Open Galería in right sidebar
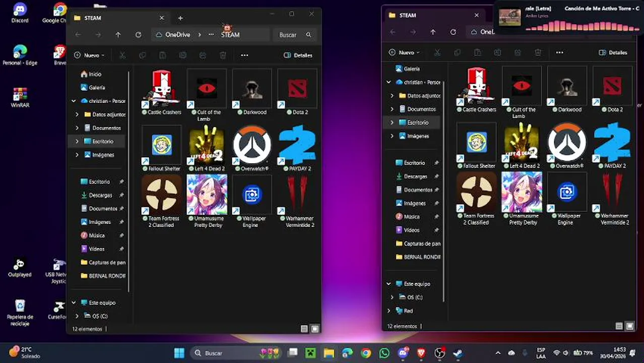This screenshot has width=644, height=363. (412, 69)
